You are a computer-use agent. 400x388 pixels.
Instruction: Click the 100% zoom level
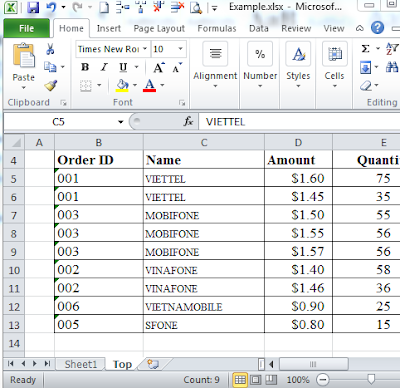(298, 380)
